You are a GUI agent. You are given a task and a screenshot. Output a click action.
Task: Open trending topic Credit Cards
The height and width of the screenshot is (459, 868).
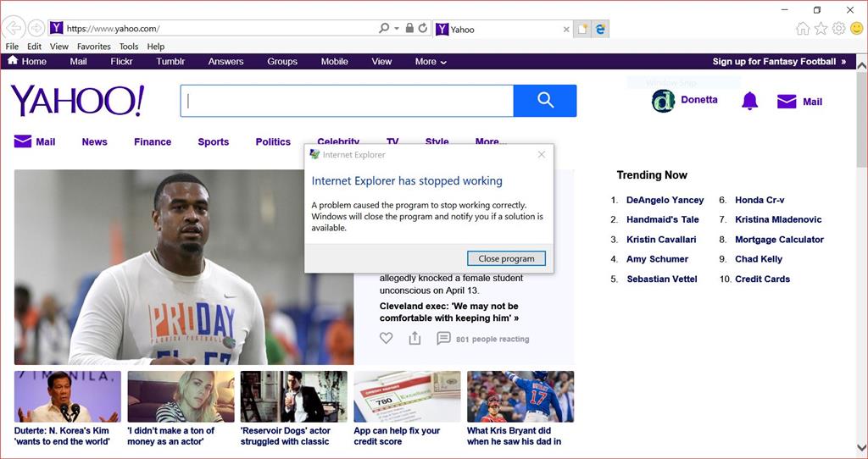(762, 279)
